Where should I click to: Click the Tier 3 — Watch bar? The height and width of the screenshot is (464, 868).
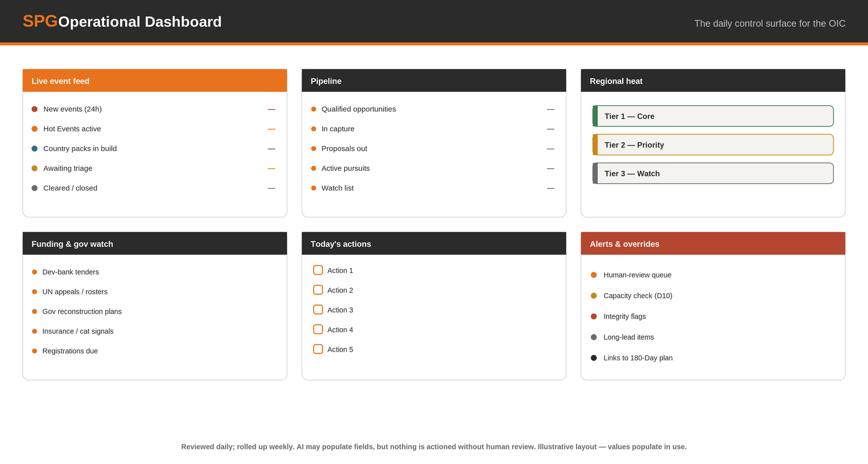click(x=713, y=174)
